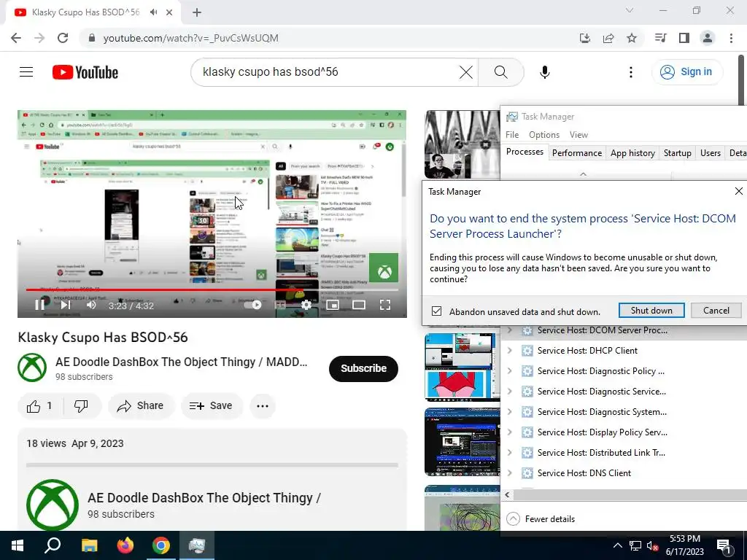Share this page from address bar
747x560 pixels.
(x=608, y=38)
